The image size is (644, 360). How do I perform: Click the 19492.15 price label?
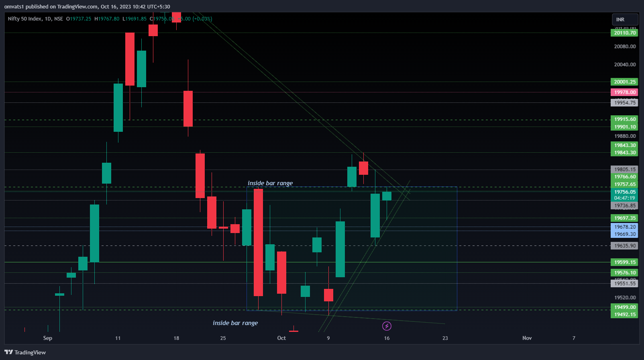(624, 315)
